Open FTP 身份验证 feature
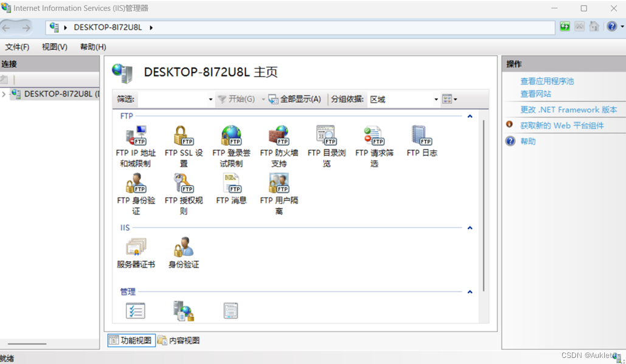Viewport: 626px width, 364px height. [136, 194]
